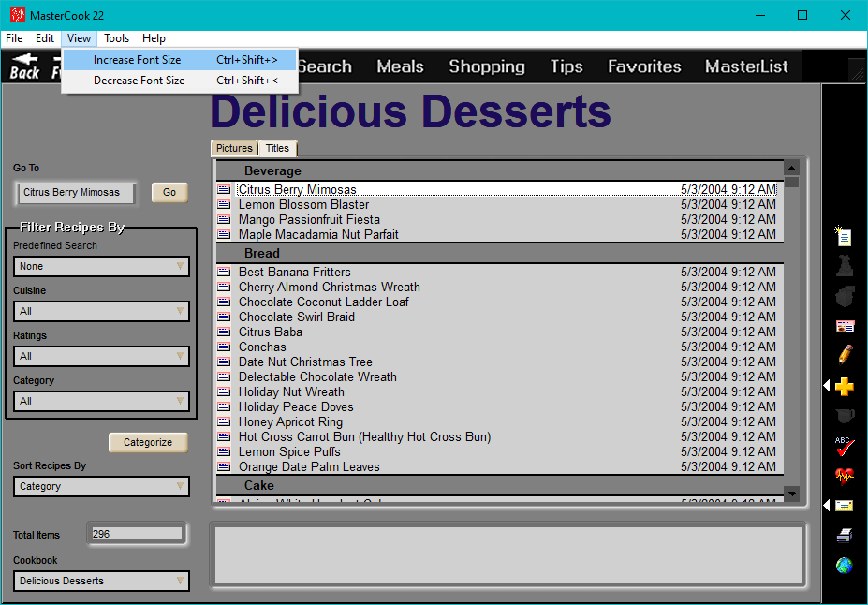
Task: Open the Tools menu
Action: click(117, 38)
